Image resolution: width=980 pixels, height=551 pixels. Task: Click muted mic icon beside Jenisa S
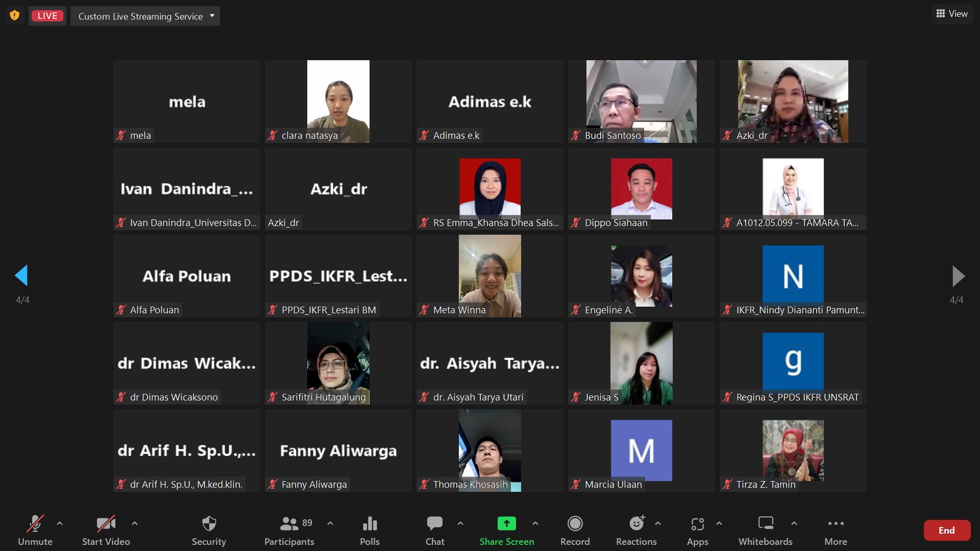pos(576,397)
